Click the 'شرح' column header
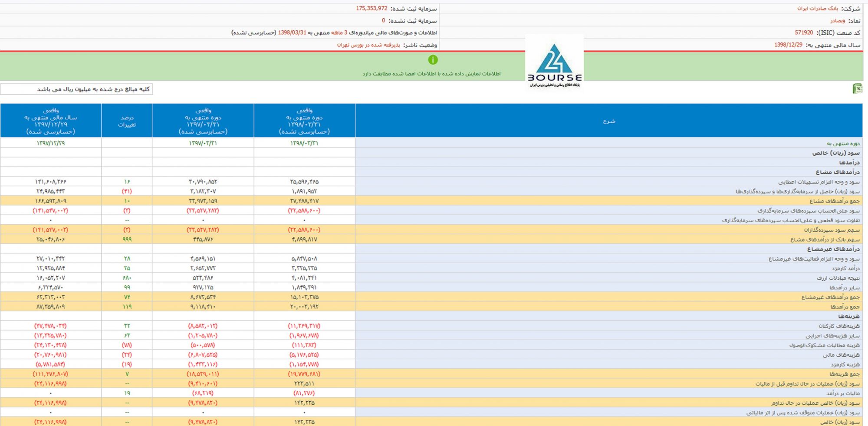 [x=609, y=121]
